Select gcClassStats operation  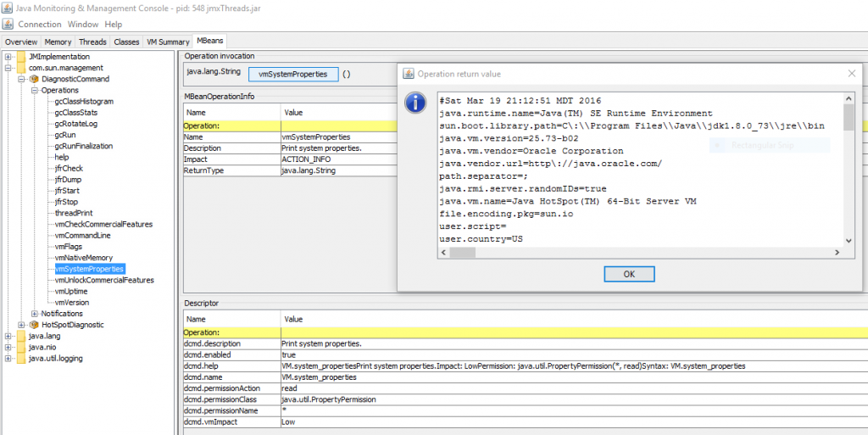76,112
